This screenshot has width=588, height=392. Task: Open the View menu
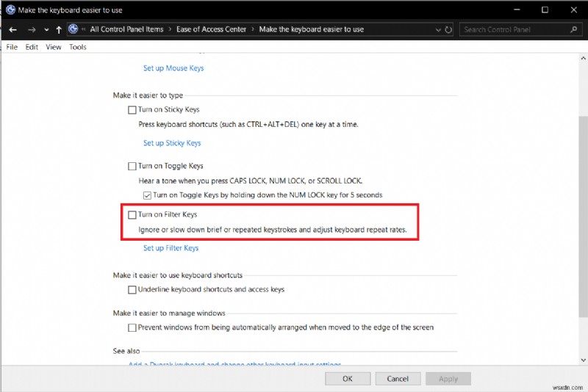(x=54, y=47)
